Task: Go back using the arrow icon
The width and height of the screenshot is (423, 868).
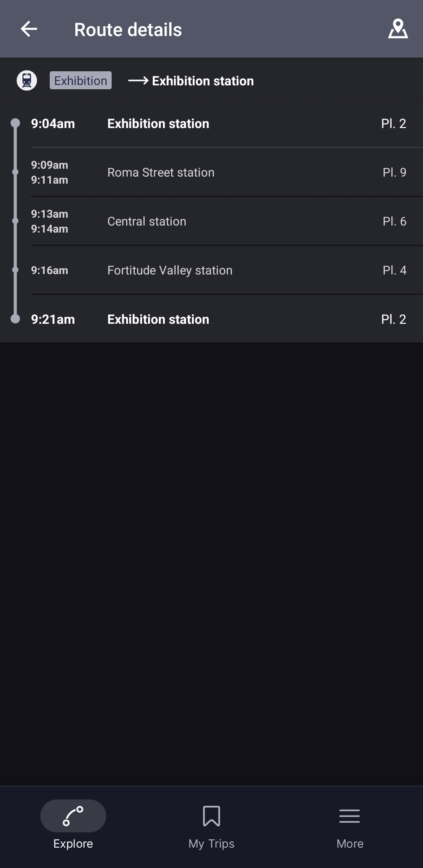Action: [x=29, y=29]
